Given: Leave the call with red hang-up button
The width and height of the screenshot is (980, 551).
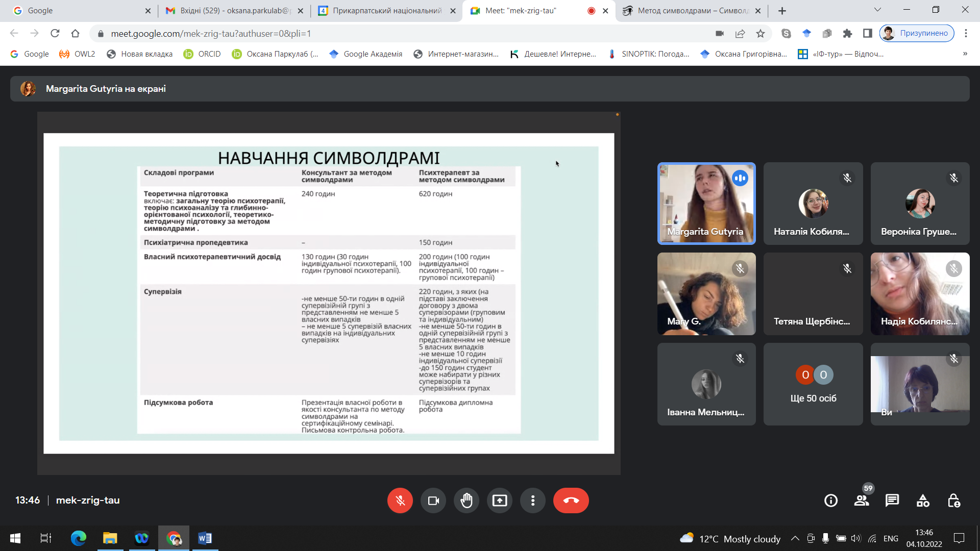Looking at the screenshot, I should pyautogui.click(x=571, y=500).
